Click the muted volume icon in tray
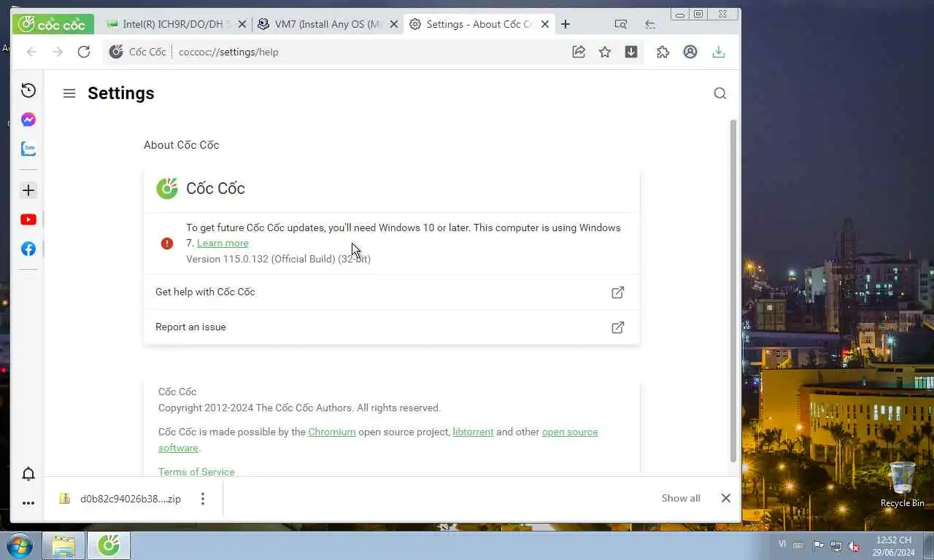This screenshot has height=560, width=934. [854, 546]
